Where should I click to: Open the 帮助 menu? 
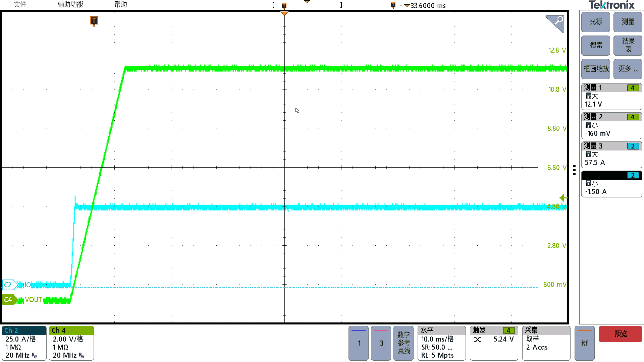tap(121, 4)
